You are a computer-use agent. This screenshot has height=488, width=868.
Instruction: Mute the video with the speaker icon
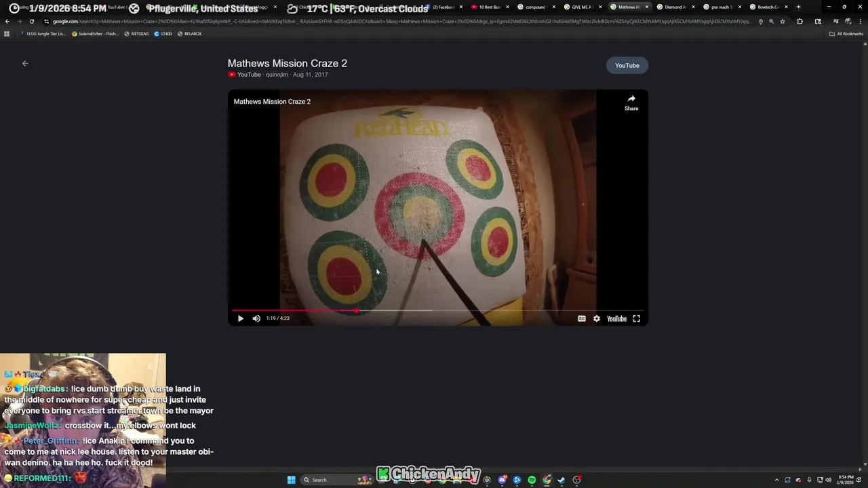(x=256, y=319)
